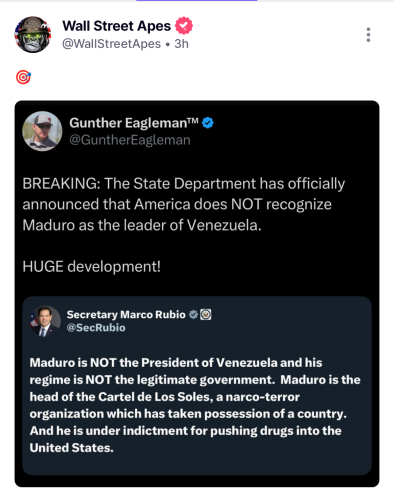Open Wall Street Apes profile avatar

coord(33,35)
